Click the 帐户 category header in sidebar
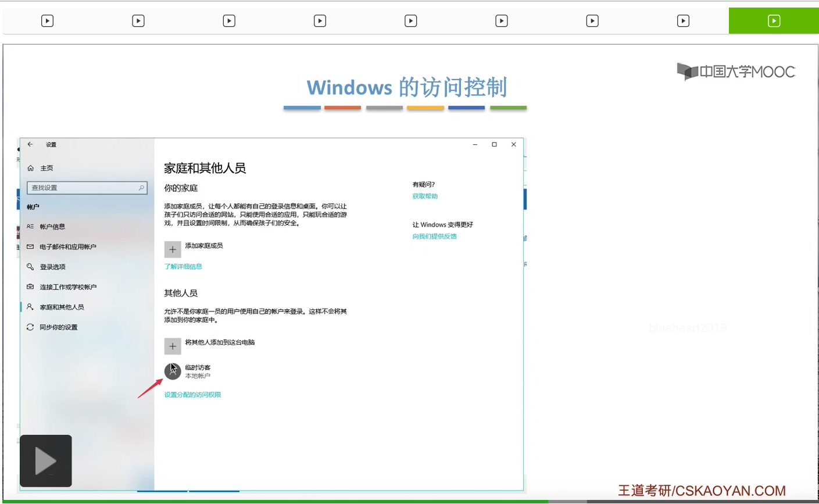The height and width of the screenshot is (504, 819). pos(33,207)
